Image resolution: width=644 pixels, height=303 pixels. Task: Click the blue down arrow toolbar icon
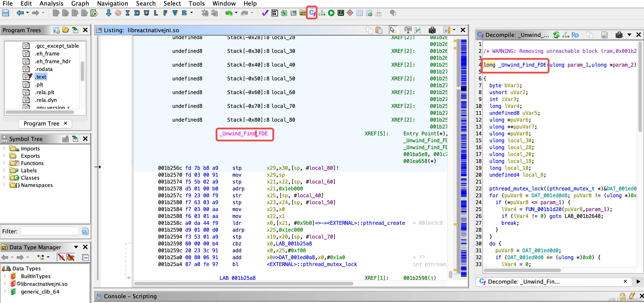click(108, 13)
